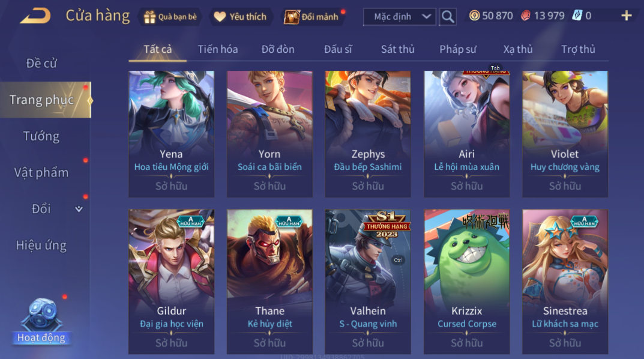Switch to the Sát thủ tab

(397, 49)
